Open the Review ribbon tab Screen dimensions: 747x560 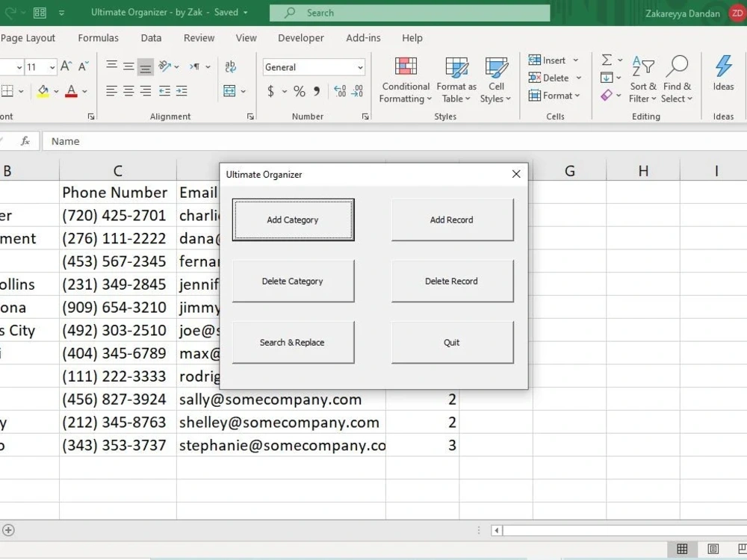(x=200, y=38)
